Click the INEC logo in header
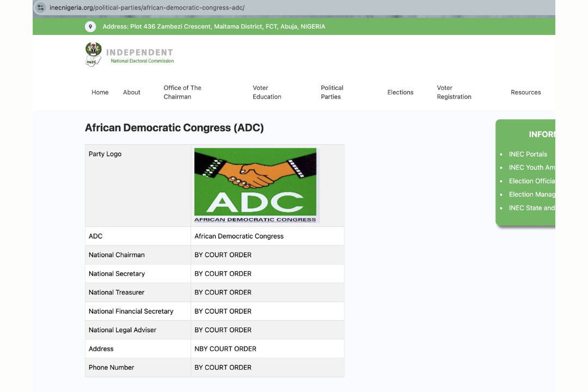588x392 pixels. (94, 54)
